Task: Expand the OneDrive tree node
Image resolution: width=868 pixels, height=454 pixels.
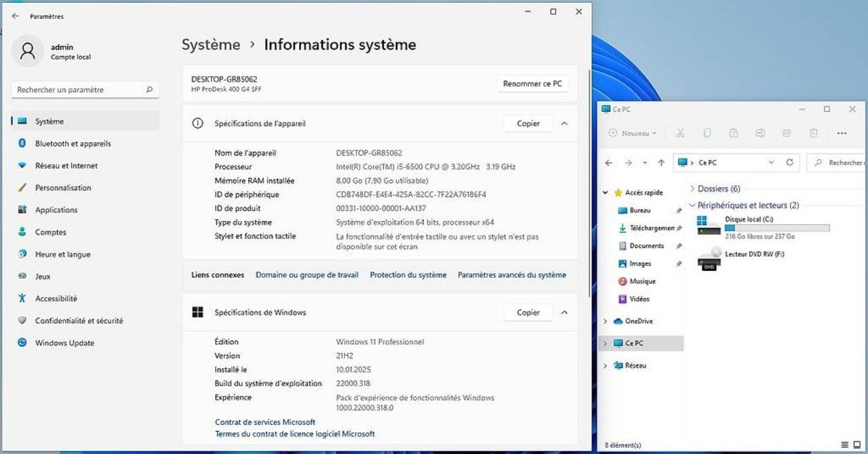Action: (x=606, y=321)
